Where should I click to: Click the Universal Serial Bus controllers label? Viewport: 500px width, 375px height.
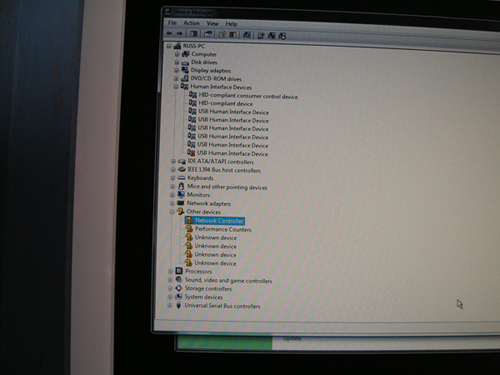(x=222, y=306)
